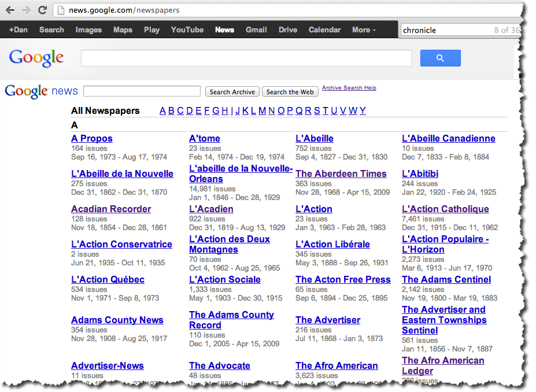
Task: Open The Adams Centinel newspaper archive
Action: tap(446, 279)
